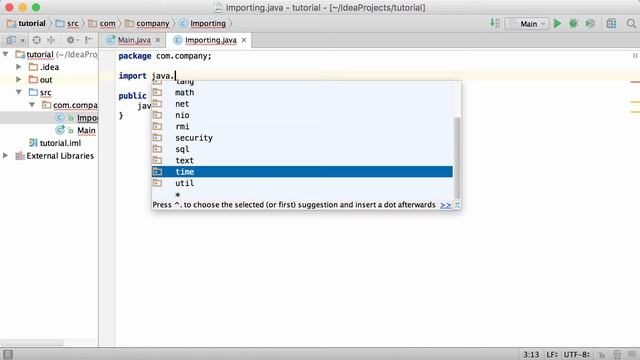The image size is (640, 360).
Task: Select the .idea folder row
Action: coord(49,67)
